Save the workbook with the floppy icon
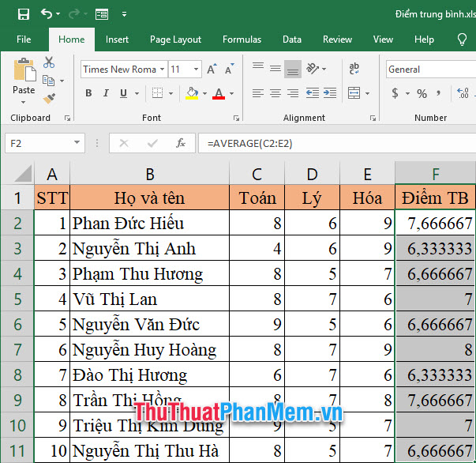 24,14
